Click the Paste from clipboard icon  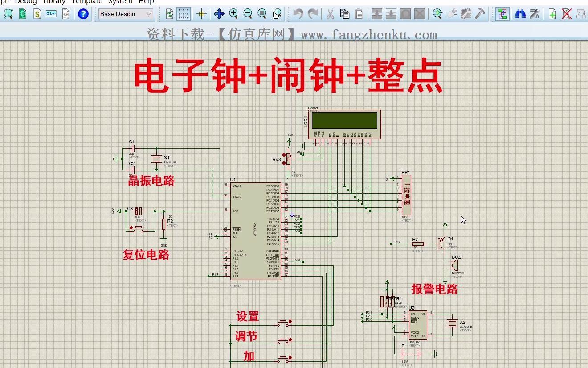pyautogui.click(x=359, y=14)
